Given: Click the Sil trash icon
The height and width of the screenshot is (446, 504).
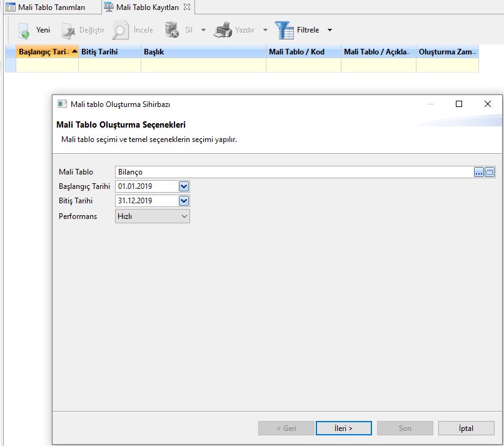Looking at the screenshot, I should click(x=171, y=30).
